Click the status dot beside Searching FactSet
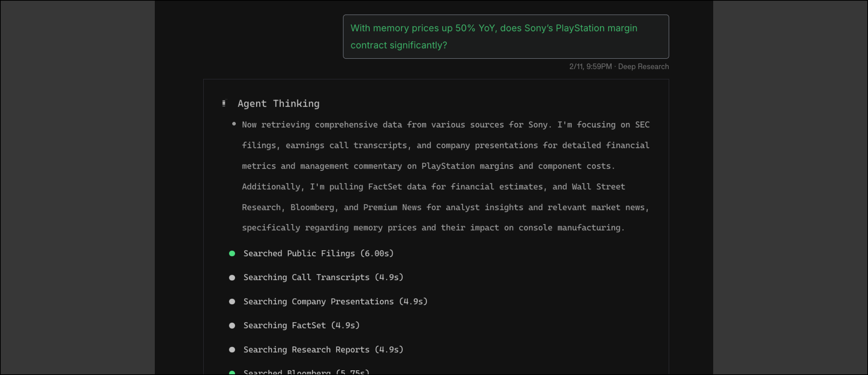 pos(232,326)
